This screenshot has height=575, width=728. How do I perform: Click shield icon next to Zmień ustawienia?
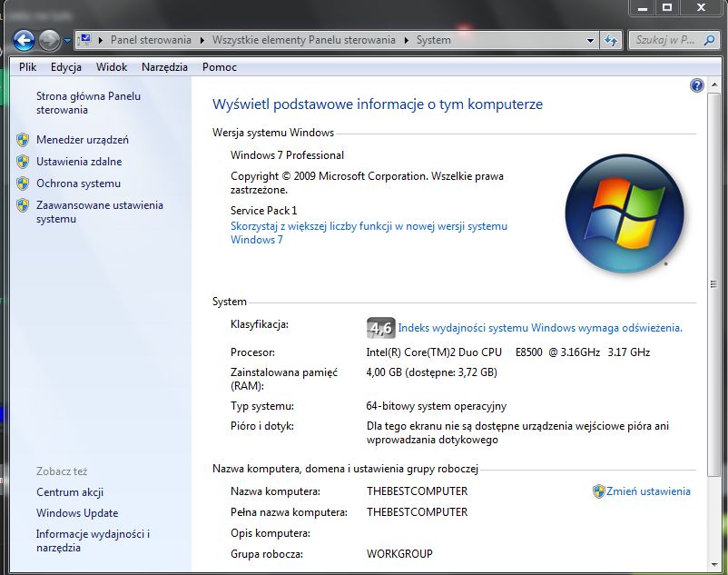(x=598, y=491)
